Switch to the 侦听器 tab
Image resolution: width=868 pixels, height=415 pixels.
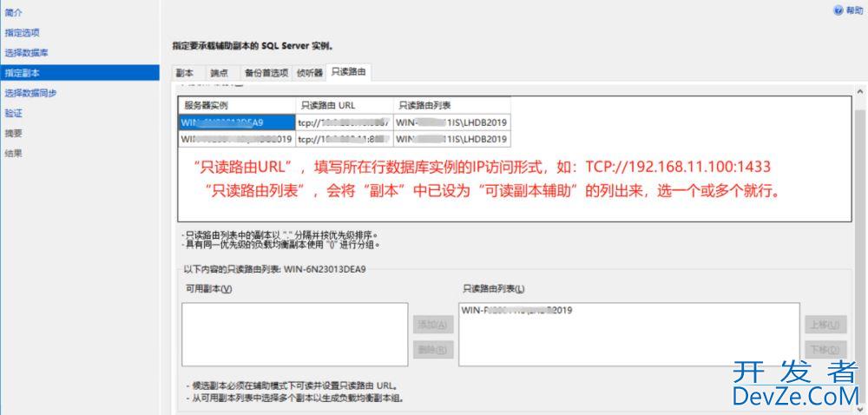click(310, 73)
